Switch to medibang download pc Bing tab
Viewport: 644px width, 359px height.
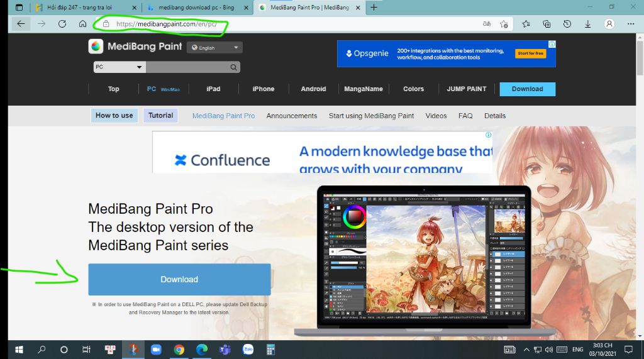click(196, 8)
